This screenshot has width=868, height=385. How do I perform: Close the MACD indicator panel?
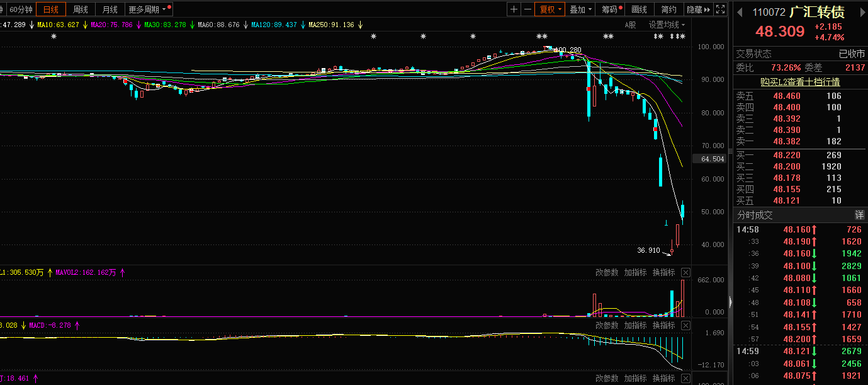coord(685,326)
